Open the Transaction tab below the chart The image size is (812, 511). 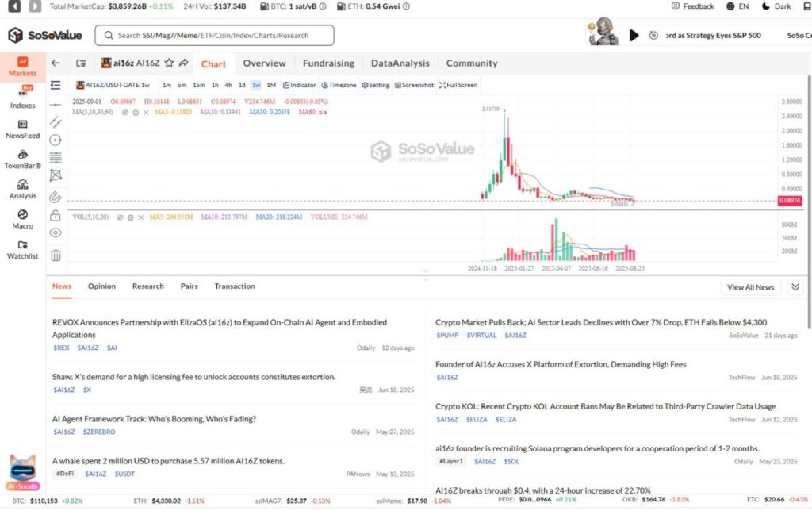235,286
